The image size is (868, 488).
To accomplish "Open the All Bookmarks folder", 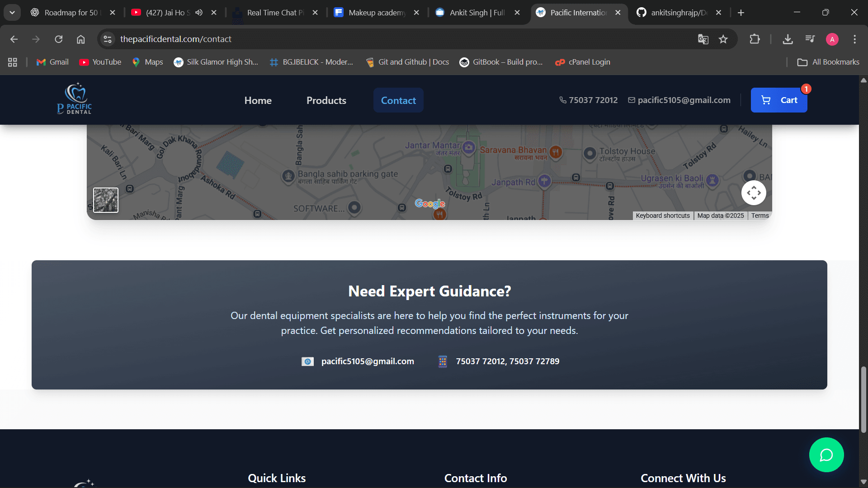I will point(829,62).
